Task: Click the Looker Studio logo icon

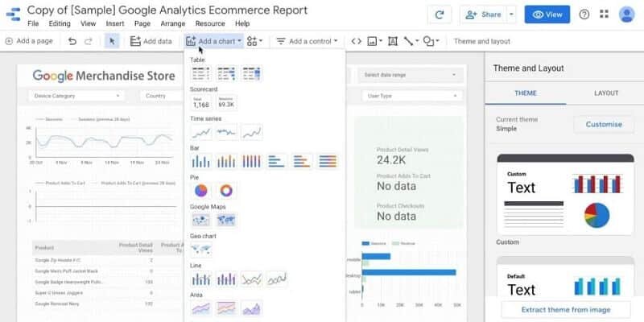Action: [x=13, y=14]
